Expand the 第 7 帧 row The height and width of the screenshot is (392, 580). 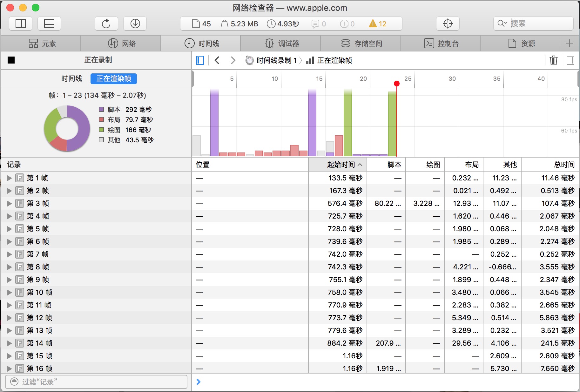click(10, 254)
